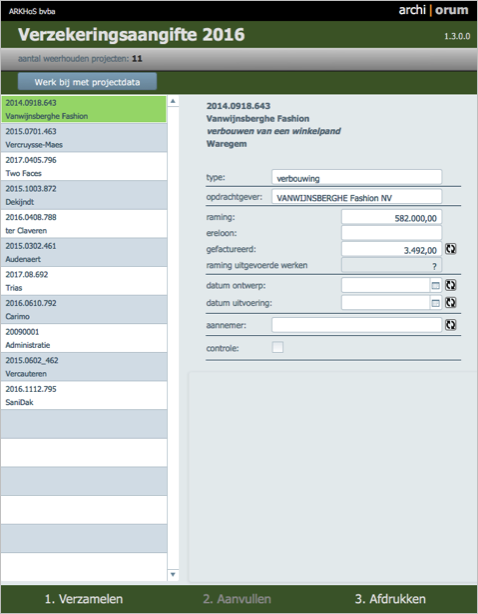Go to step 3. Afdrukken

[390, 599]
